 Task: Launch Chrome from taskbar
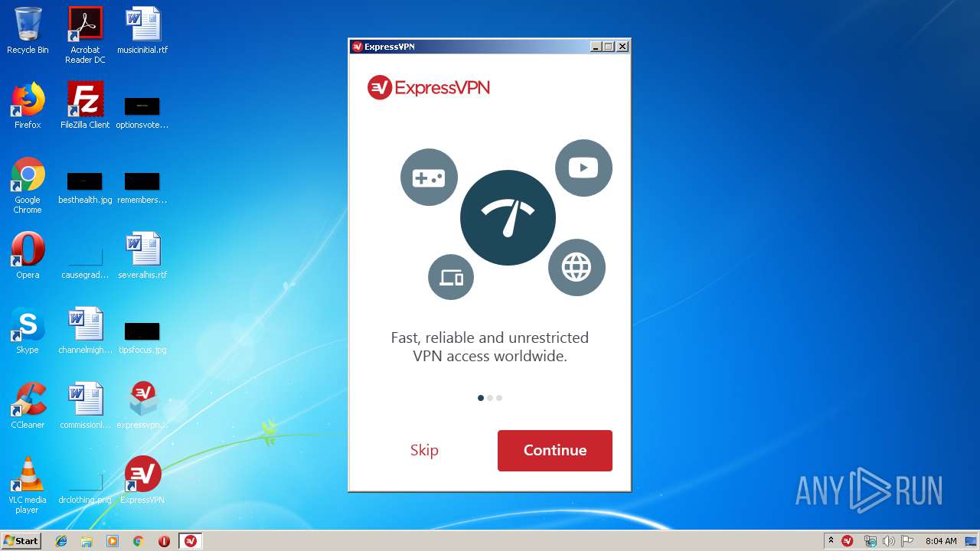tap(139, 541)
